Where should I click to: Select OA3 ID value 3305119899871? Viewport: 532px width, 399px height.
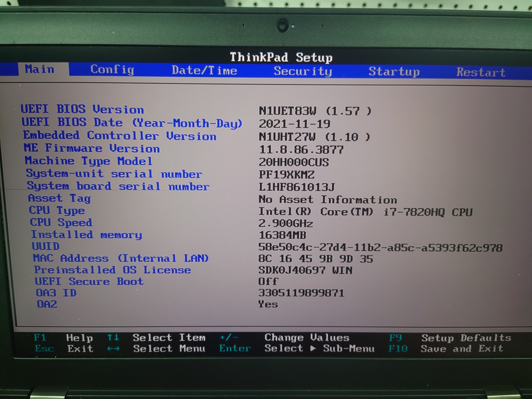[301, 293]
